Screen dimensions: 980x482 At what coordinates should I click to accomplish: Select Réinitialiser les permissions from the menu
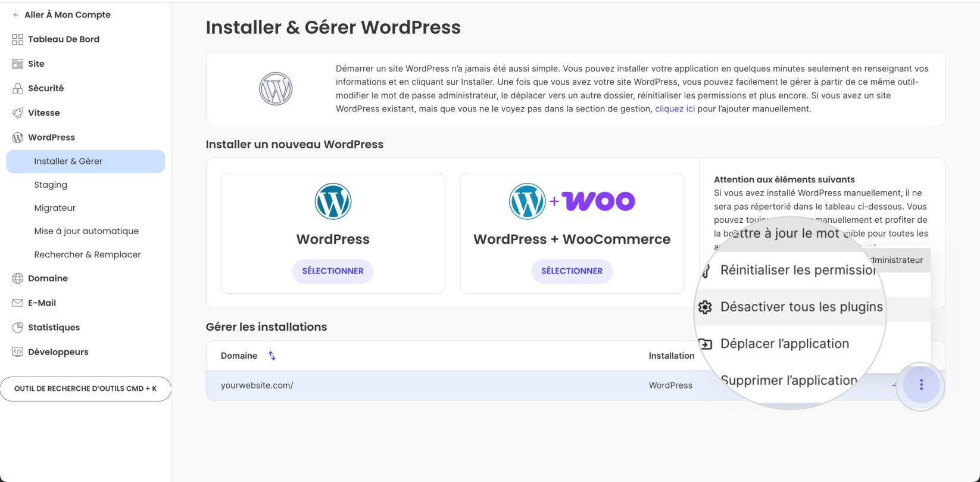click(798, 270)
